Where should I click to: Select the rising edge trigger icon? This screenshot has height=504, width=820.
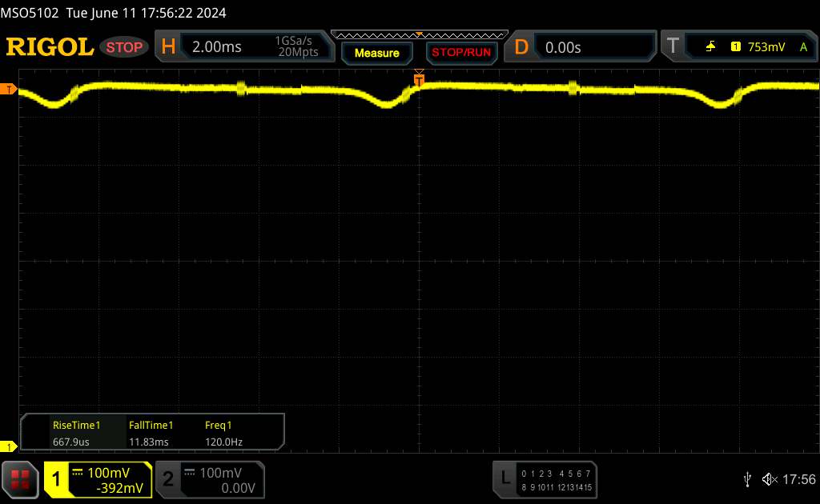pyautogui.click(x=710, y=47)
